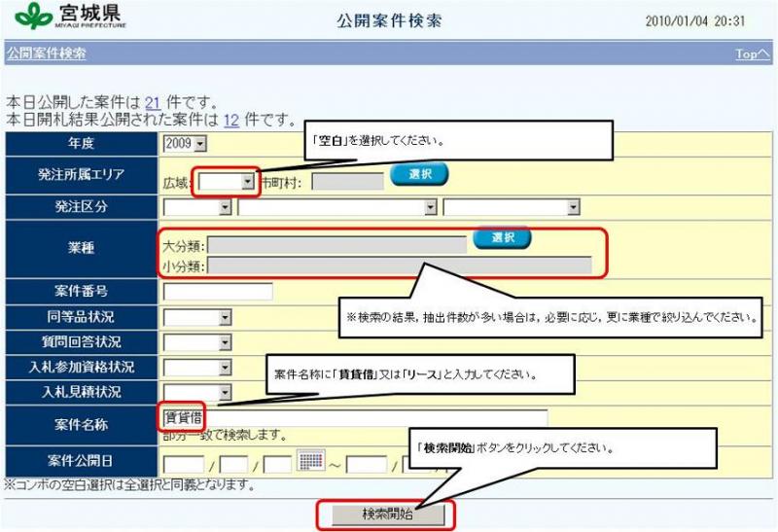This screenshot has width=778, height=532.
Task: Expand the 入札参加資格状況 dropdown
Action: [x=197, y=368]
